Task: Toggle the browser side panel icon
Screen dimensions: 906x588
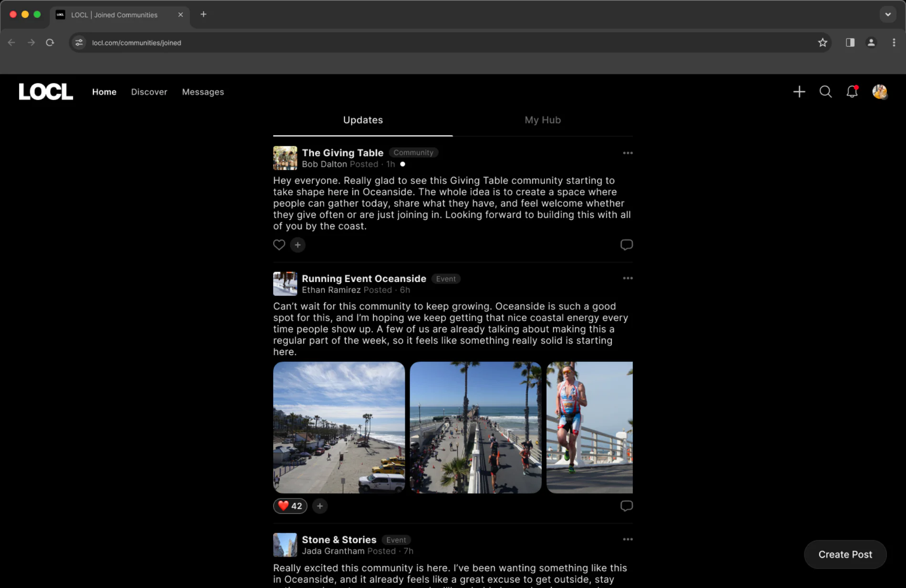Action: coord(850,42)
